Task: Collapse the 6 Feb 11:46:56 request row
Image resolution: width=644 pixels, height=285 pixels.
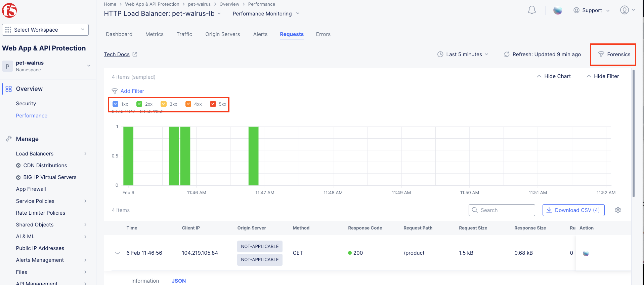Action: pos(118,253)
